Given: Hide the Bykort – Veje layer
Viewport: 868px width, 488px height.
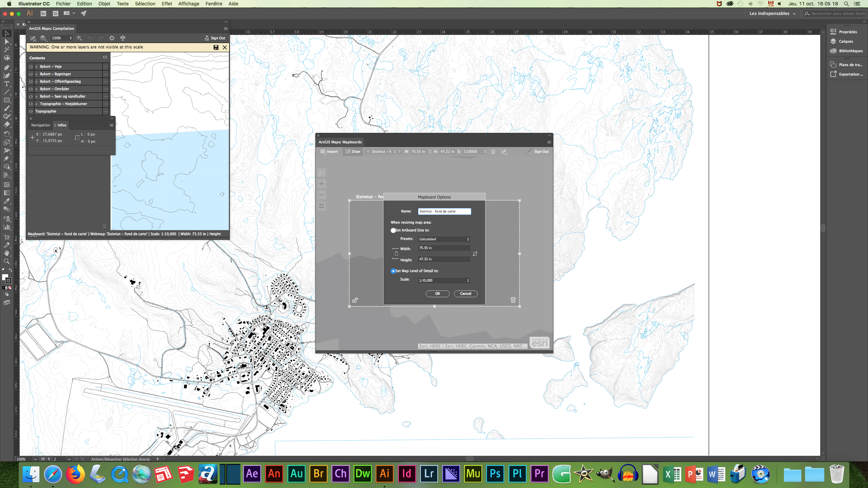Looking at the screenshot, I should coord(31,66).
